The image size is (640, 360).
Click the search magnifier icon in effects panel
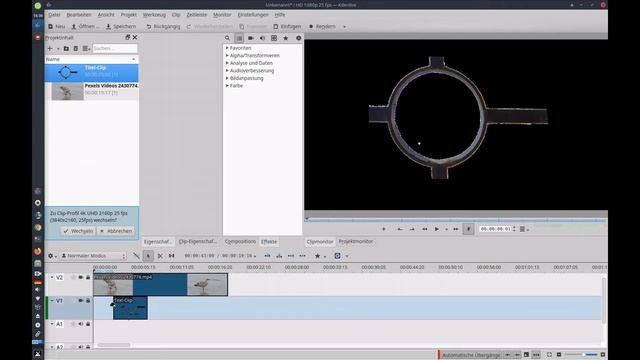[x=227, y=38]
